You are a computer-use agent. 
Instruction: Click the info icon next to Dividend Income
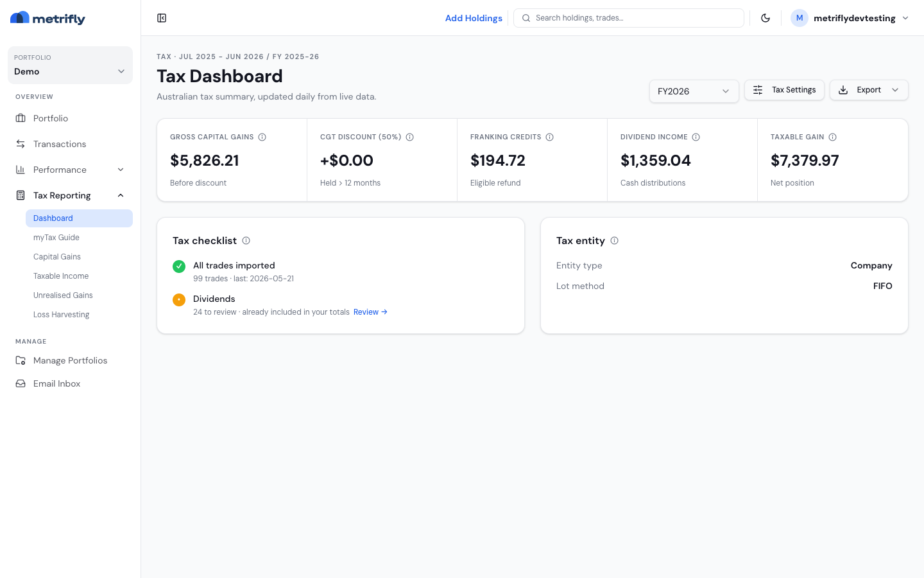coord(696,137)
